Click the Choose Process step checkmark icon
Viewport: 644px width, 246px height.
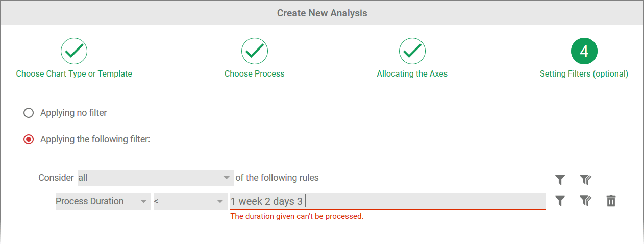(255, 51)
